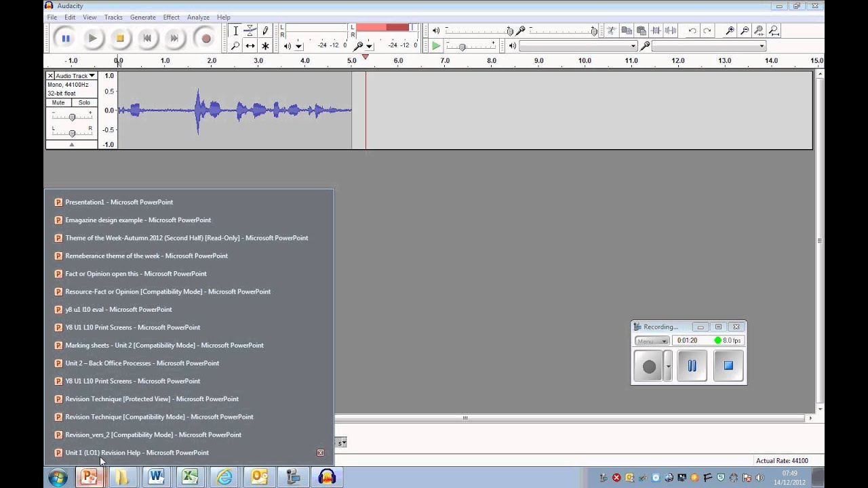Click the recorder's round record button
The width and height of the screenshot is (868, 488).
(x=649, y=366)
